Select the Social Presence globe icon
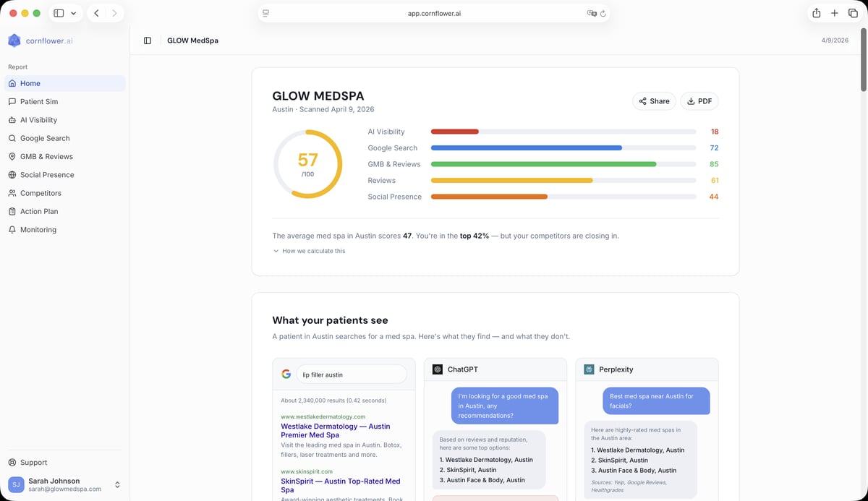Viewport: 868px width, 501px height. pos(12,175)
